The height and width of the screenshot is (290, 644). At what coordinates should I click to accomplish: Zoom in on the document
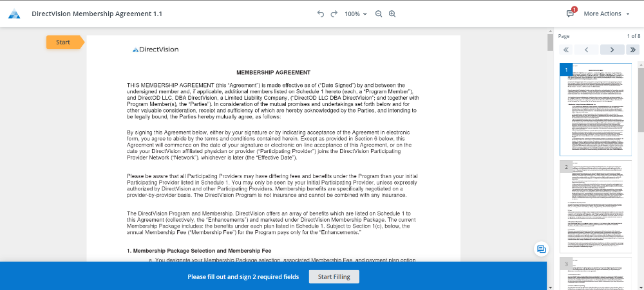tap(392, 14)
